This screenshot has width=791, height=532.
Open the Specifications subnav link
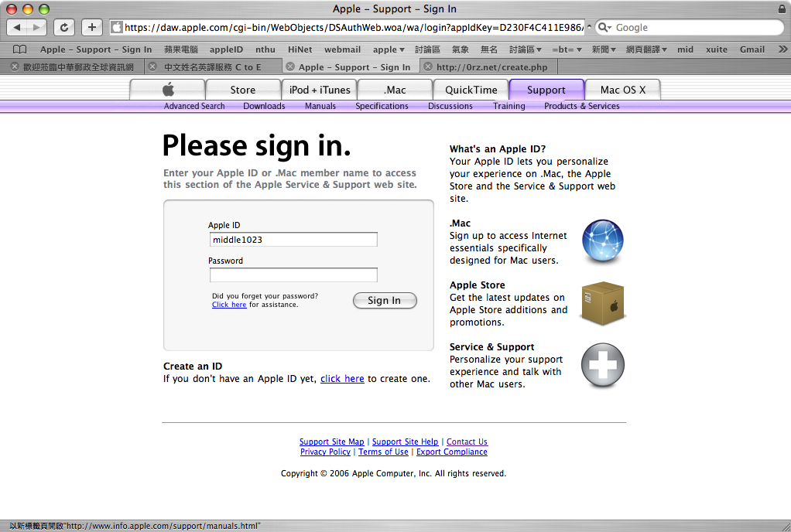[382, 106]
